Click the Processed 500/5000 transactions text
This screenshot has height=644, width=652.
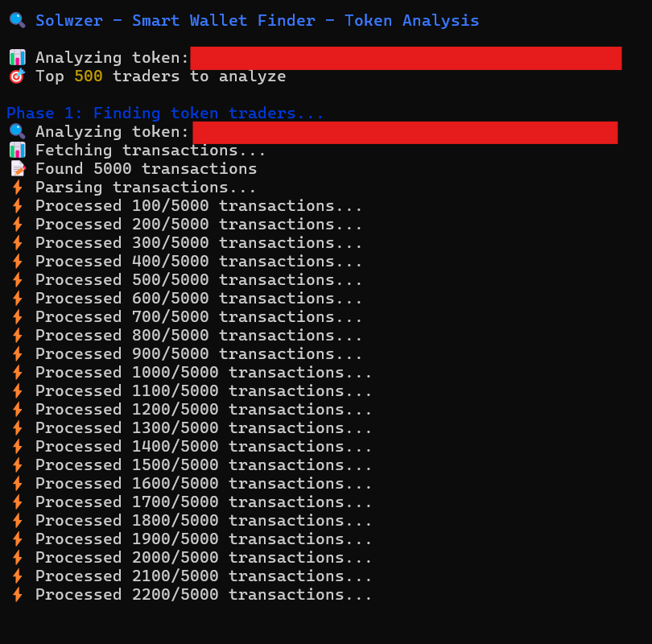pos(199,279)
